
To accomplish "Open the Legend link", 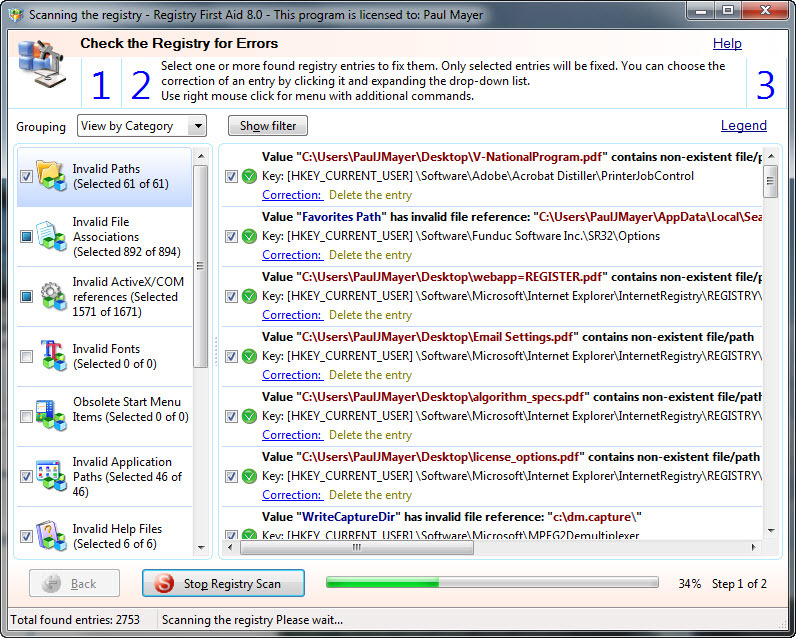I will pyautogui.click(x=744, y=125).
